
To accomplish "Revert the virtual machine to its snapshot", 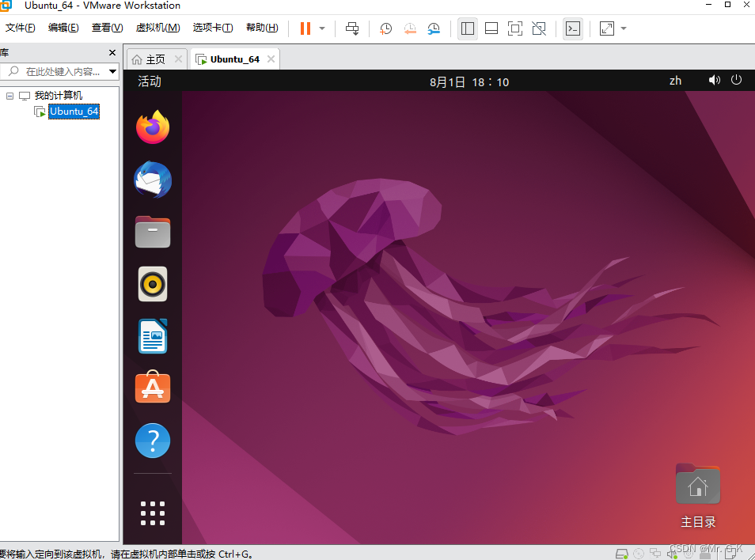I will [x=410, y=28].
